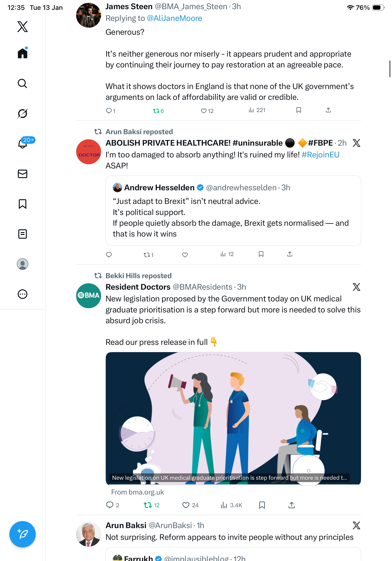Open the @AliJaneMoore profile link
Image resolution: width=392 pixels, height=561 pixels.
(x=174, y=18)
